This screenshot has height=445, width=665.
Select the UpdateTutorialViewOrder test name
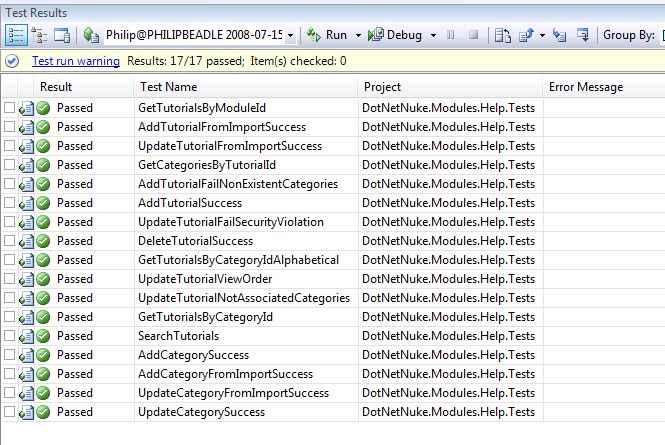point(205,279)
